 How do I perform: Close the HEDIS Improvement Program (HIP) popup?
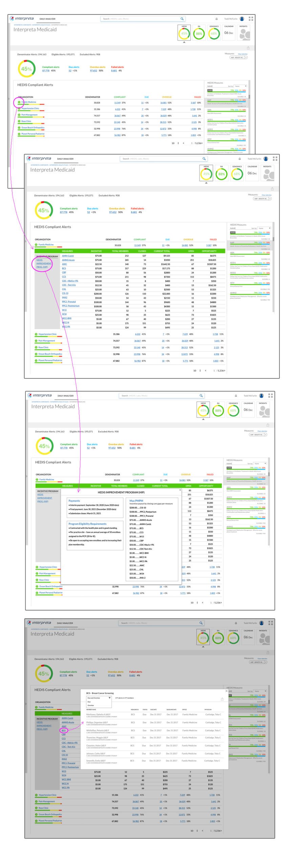pos(180,490)
